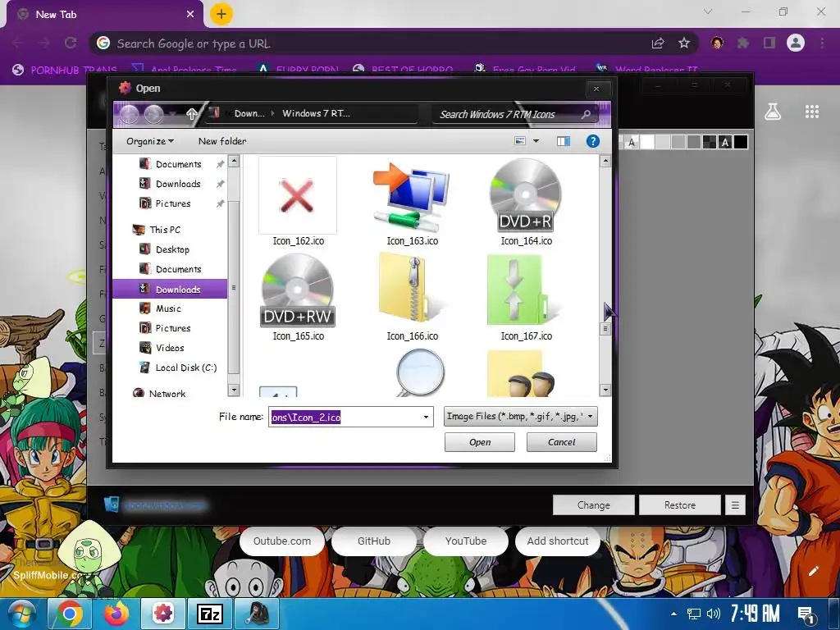Open Local Disk (C:)
This screenshot has width=840, height=630.
click(185, 367)
